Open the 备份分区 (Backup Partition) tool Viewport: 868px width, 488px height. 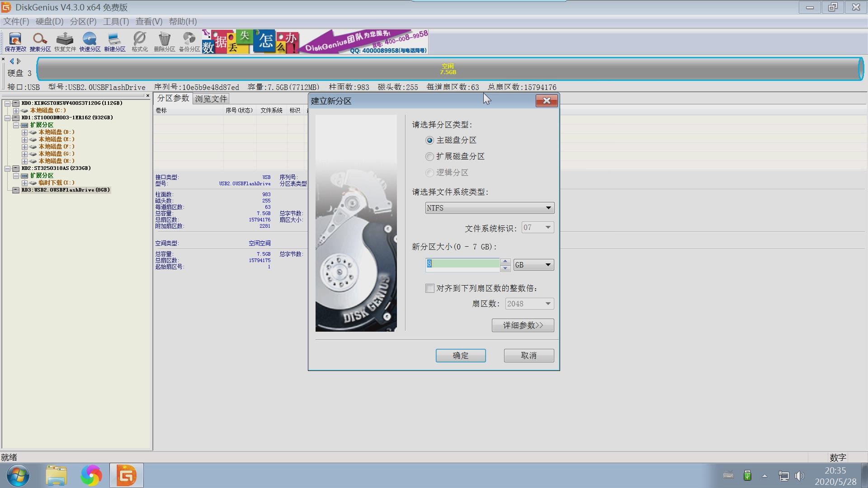pos(189,42)
